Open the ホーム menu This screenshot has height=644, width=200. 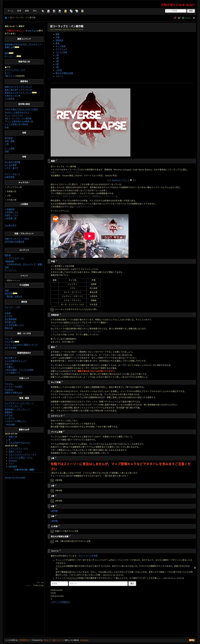(x=10, y=11)
